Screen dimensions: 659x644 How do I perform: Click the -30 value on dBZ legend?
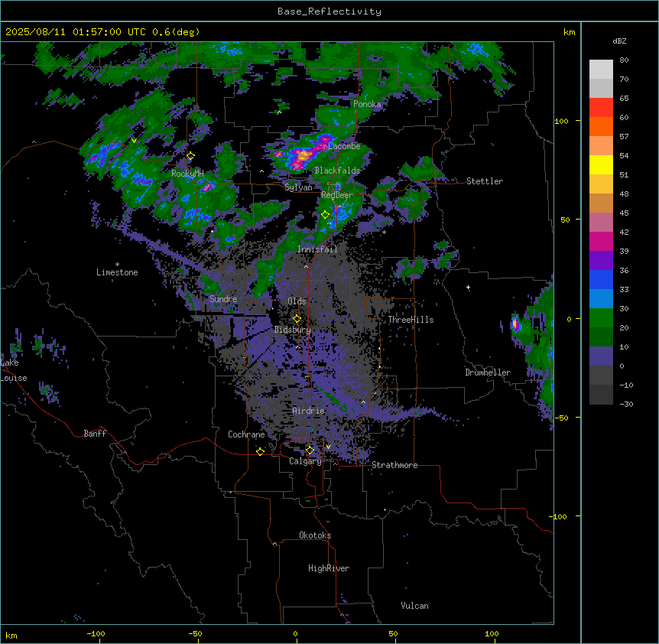pos(626,404)
